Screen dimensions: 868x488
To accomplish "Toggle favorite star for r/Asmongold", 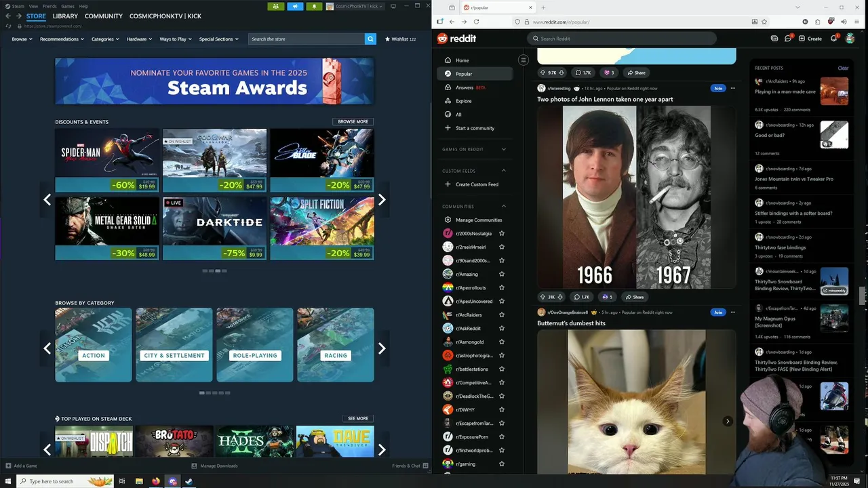I will pyautogui.click(x=502, y=342).
